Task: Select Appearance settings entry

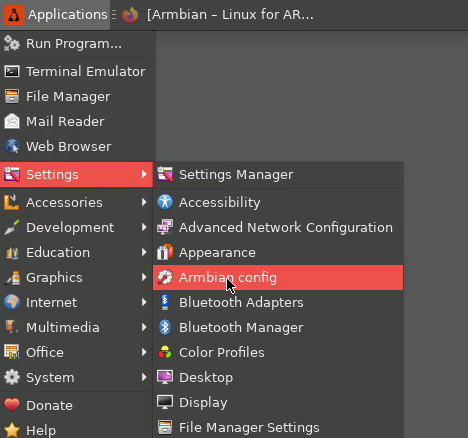Action: click(x=278, y=252)
